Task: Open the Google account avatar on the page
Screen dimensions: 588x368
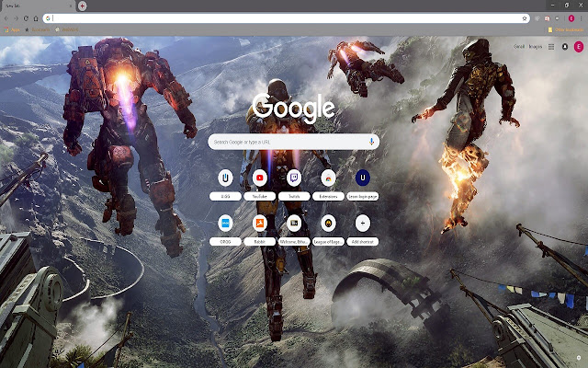Action: tap(579, 47)
